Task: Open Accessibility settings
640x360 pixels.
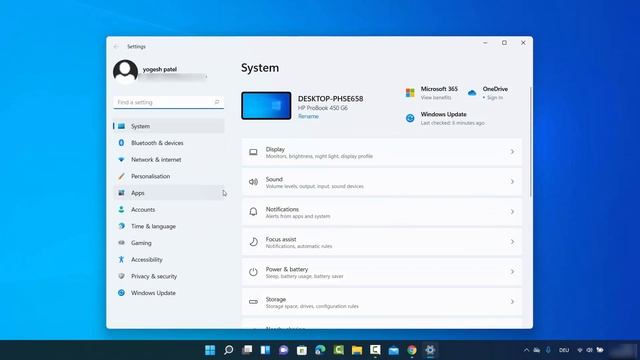Action: [x=169, y=260]
